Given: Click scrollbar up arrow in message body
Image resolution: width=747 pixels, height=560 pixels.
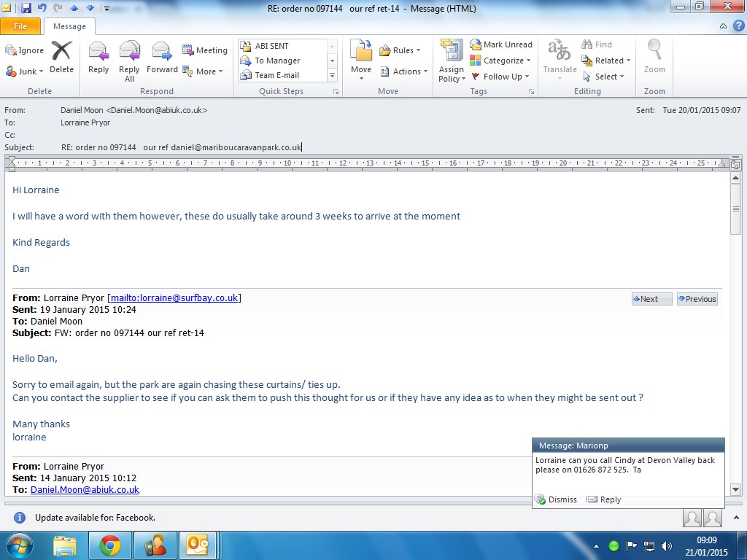Looking at the screenshot, I should point(735,179).
